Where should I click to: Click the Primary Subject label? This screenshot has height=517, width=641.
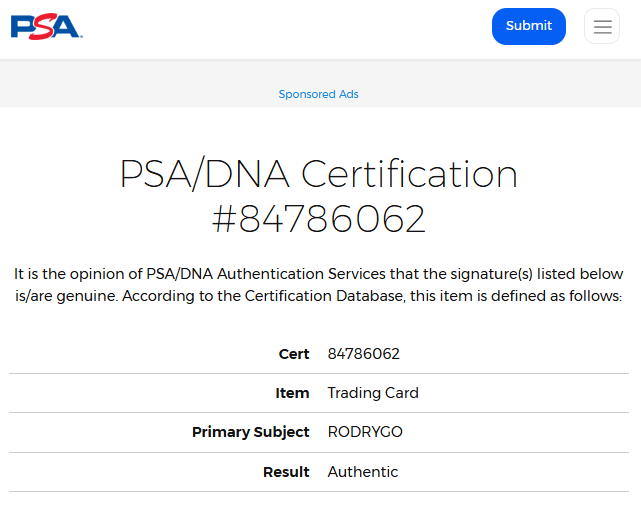pyautogui.click(x=251, y=432)
